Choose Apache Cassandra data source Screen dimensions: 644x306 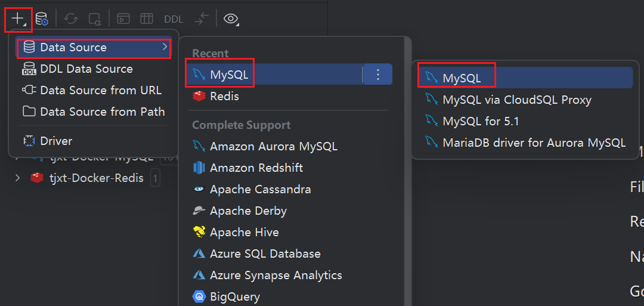290,189
